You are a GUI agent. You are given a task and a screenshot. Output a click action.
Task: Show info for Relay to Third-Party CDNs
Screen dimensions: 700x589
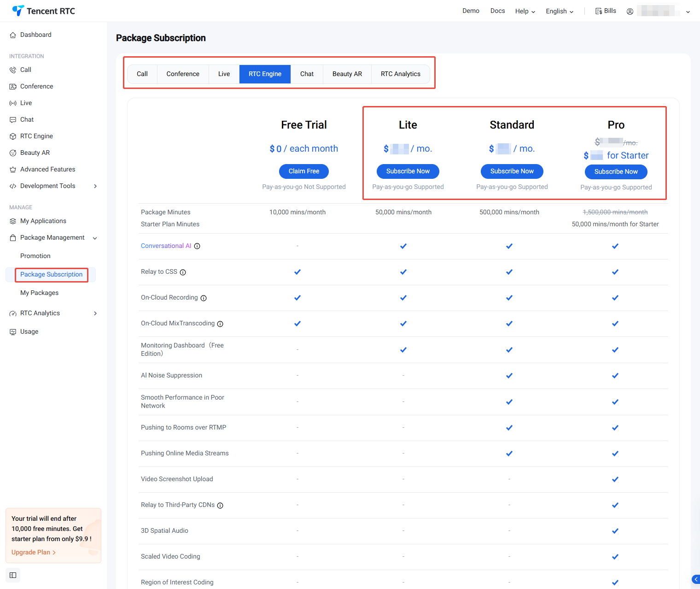point(220,506)
